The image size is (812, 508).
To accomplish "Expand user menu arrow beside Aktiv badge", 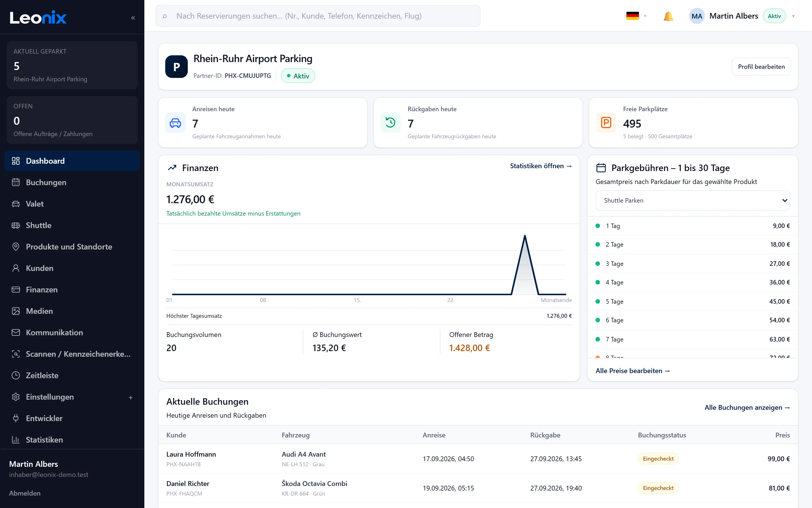I will (x=793, y=16).
